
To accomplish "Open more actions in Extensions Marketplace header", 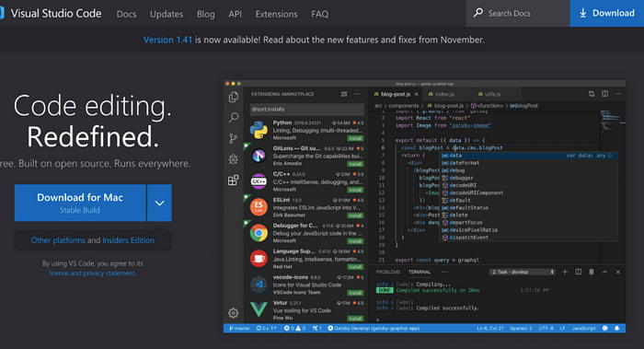I will click(x=357, y=94).
